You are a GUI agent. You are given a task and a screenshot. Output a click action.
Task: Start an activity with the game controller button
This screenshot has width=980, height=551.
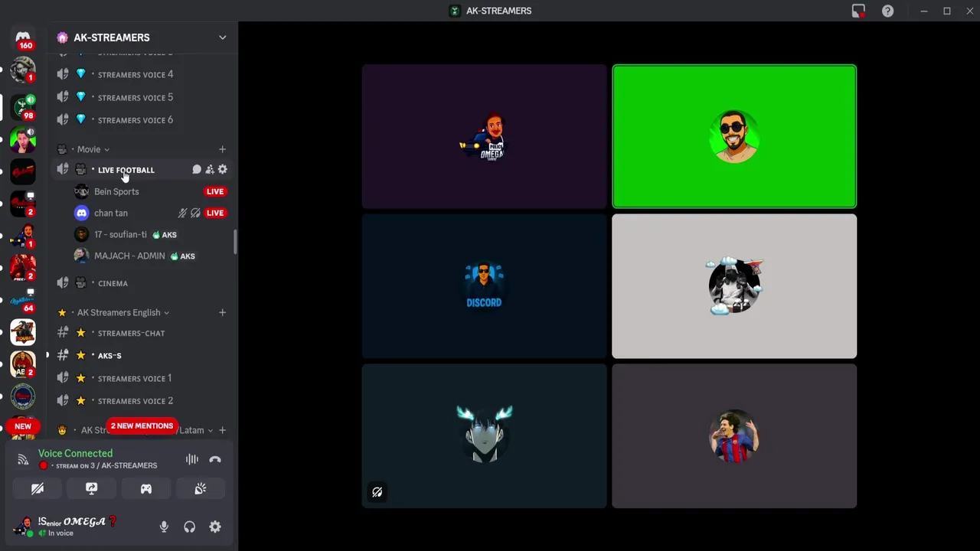[x=146, y=489]
